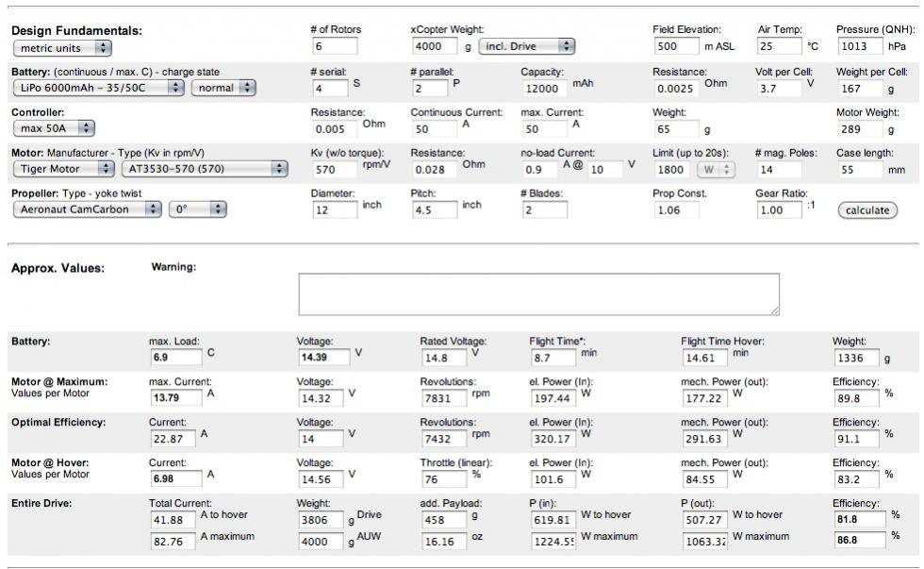Change the normal charge state dropdown

coord(223,88)
